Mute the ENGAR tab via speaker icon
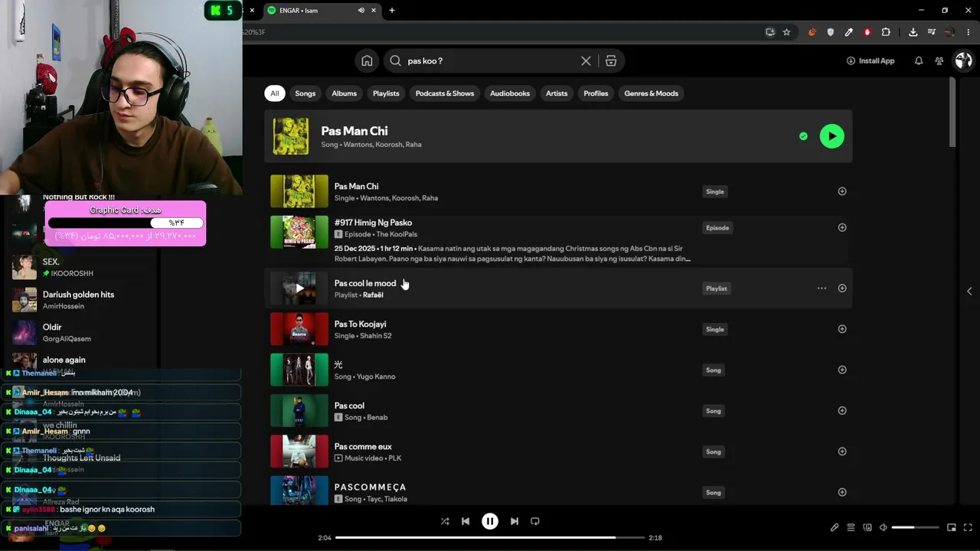Screen dimensions: 980x551 361,11
